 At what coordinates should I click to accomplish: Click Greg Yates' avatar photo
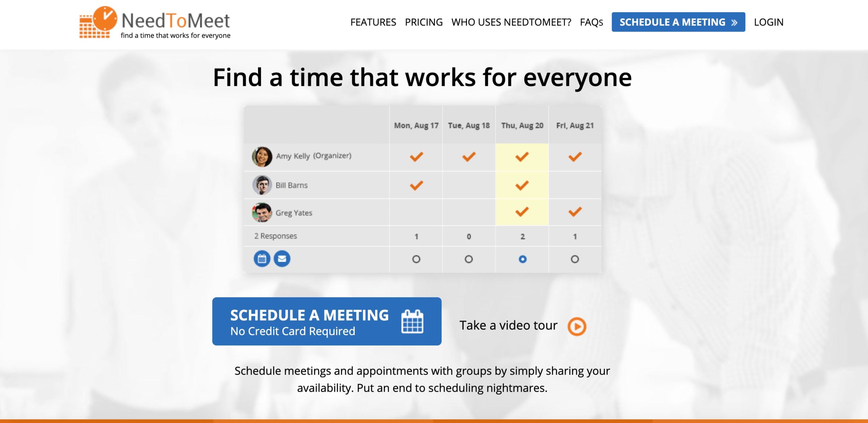pos(262,212)
